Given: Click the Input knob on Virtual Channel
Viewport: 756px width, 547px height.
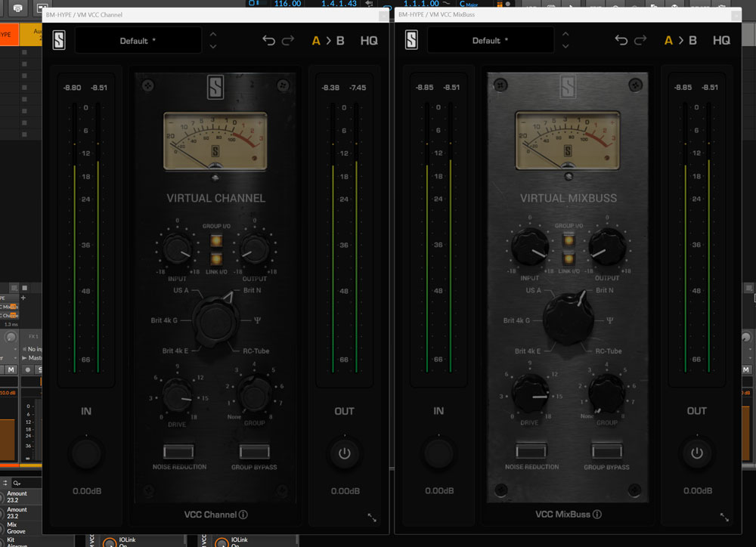Looking at the screenshot, I should (177, 249).
